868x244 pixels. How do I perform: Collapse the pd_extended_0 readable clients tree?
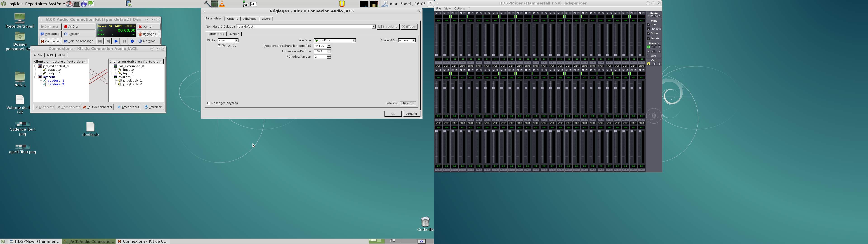click(35, 66)
